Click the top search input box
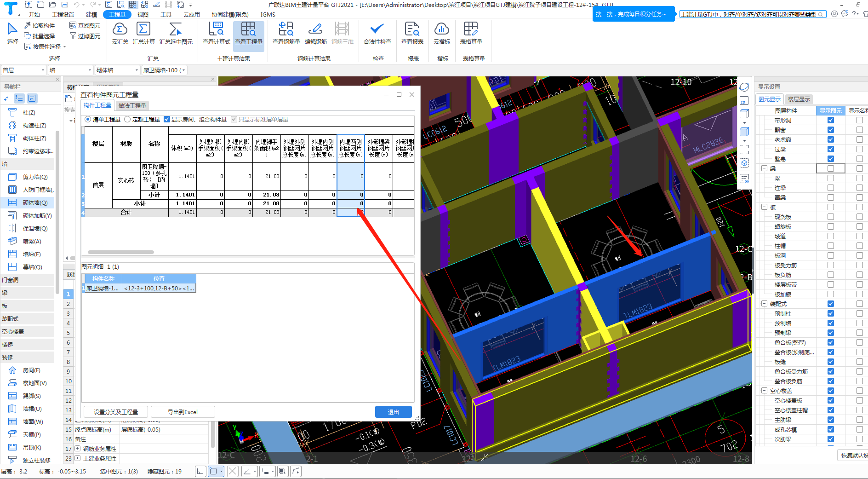This screenshot has height=479, width=868. tap(752, 14)
